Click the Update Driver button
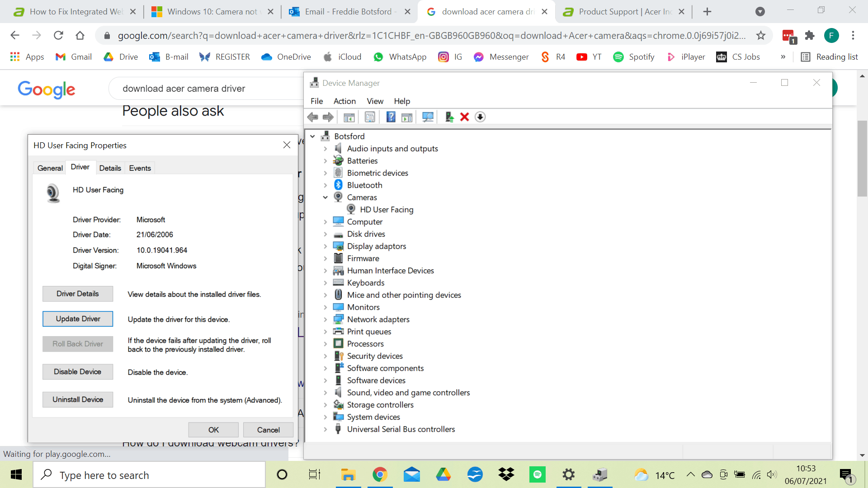Viewport: 868px width, 488px height. (x=78, y=319)
